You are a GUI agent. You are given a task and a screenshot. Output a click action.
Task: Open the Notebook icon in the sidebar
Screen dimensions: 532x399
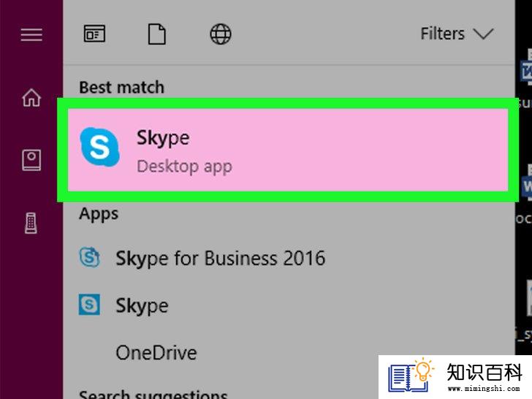[x=31, y=160]
